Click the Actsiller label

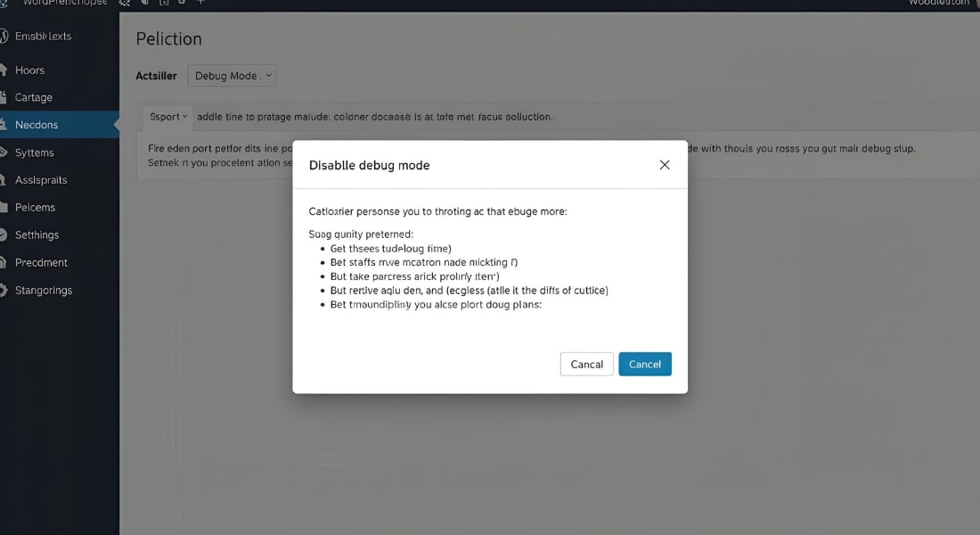156,76
